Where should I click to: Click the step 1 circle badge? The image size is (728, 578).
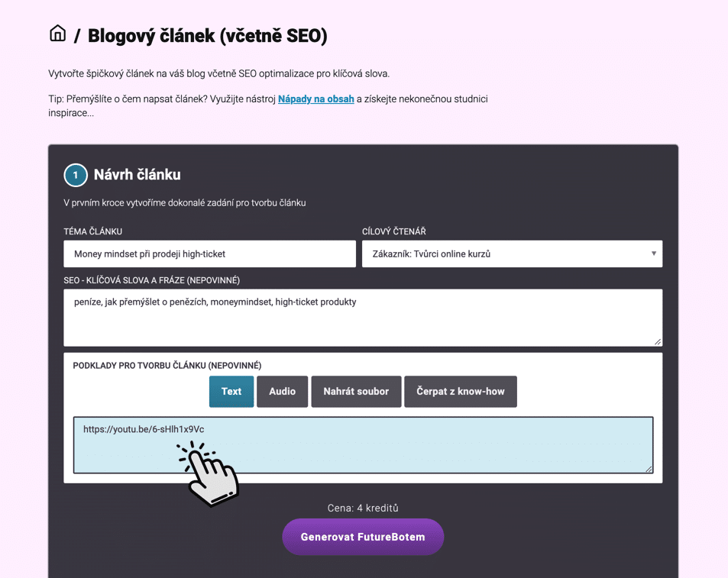pos(75,176)
